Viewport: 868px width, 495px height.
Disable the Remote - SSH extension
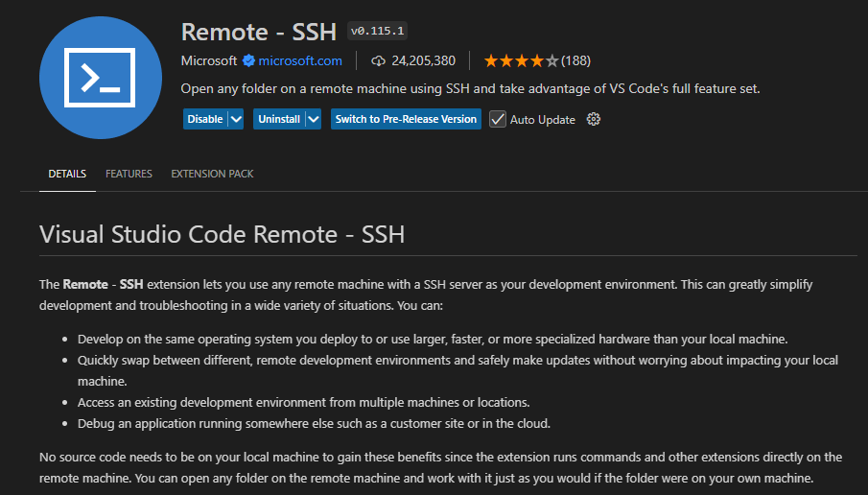pyautogui.click(x=204, y=119)
